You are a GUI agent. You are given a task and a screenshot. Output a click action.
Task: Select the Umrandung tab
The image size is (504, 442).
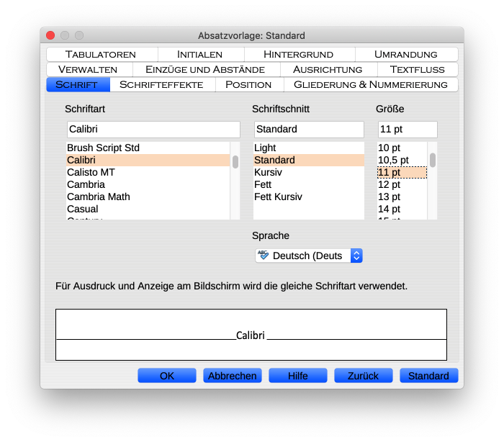[x=407, y=54]
